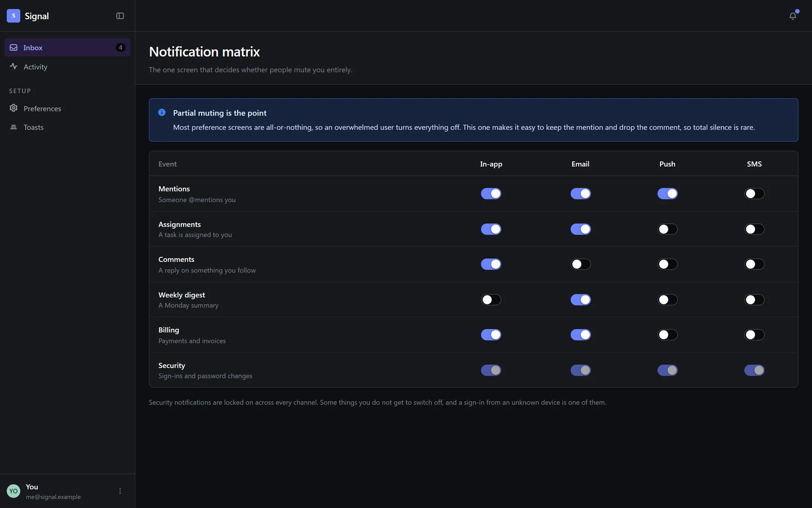Open the Inbox page
Image resolution: width=812 pixels, height=508 pixels.
click(67, 47)
